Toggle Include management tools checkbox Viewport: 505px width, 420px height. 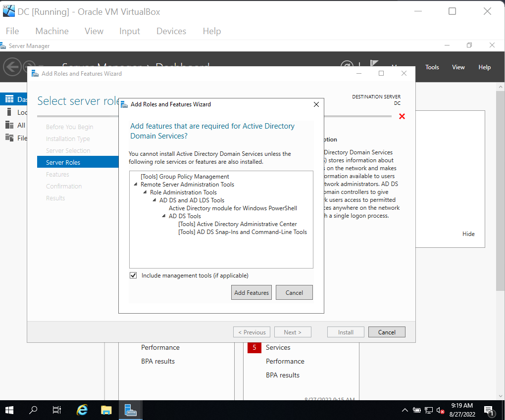pyautogui.click(x=133, y=275)
